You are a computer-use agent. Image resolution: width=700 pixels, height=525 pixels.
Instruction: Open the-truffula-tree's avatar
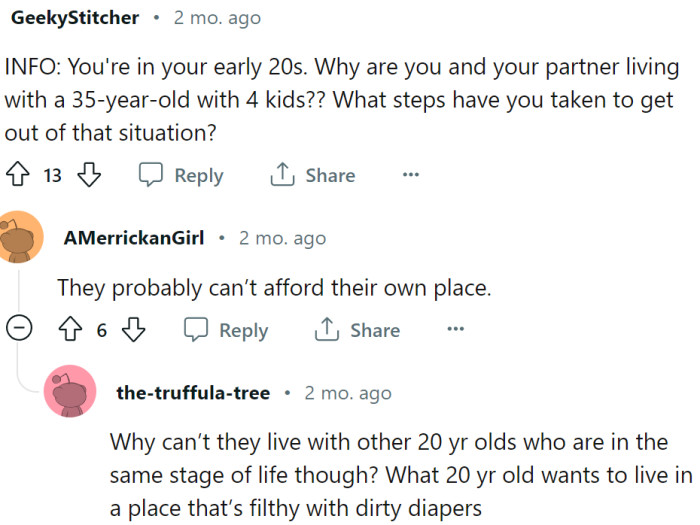(71, 393)
